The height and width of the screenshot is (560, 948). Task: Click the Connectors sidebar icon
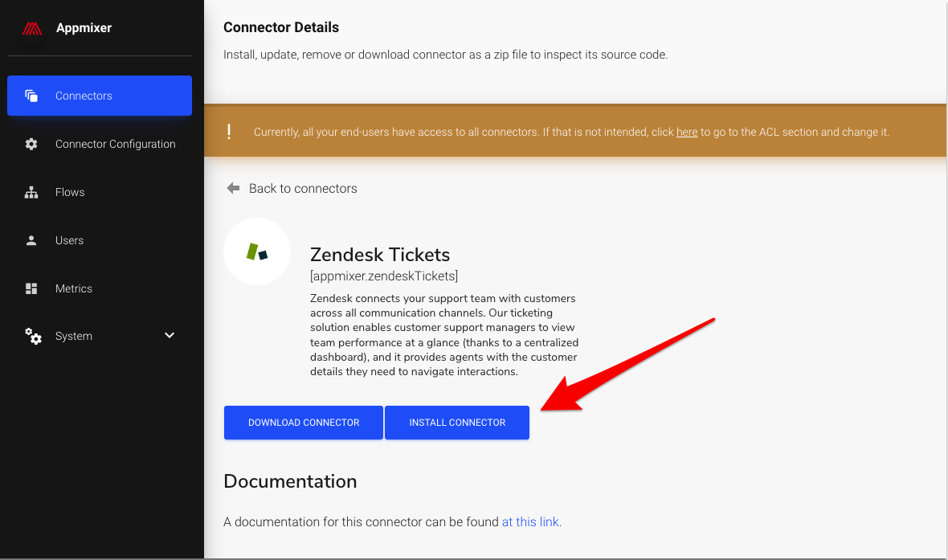tap(31, 96)
